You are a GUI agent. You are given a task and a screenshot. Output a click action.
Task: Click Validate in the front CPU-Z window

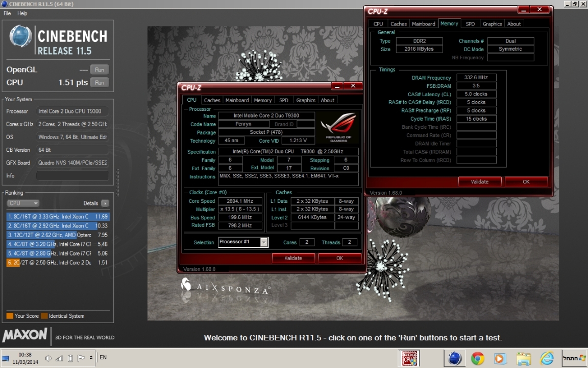(x=293, y=258)
